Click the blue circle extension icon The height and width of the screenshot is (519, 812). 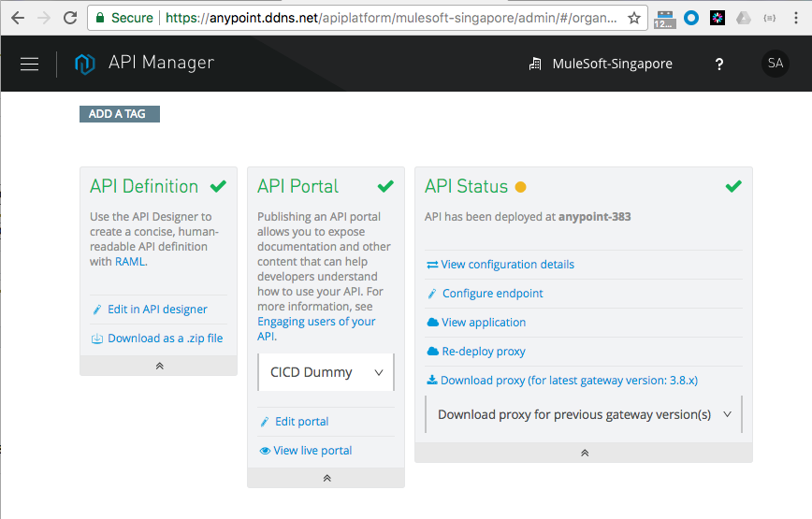[x=690, y=18]
